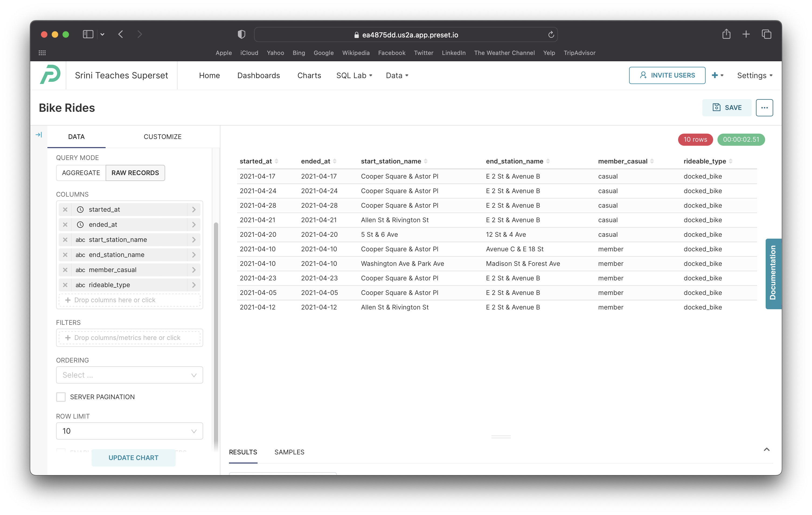Show the favorites grid icon
The height and width of the screenshot is (515, 812).
click(x=42, y=53)
